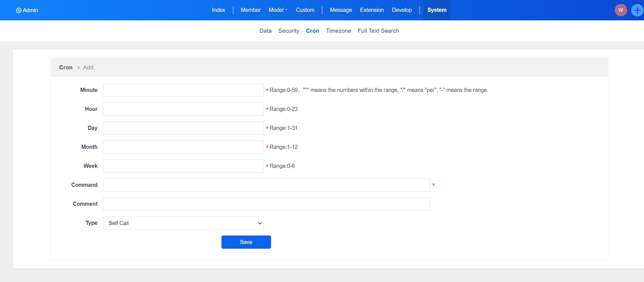Open the Extension menu
644x282 pixels.
pos(372,10)
